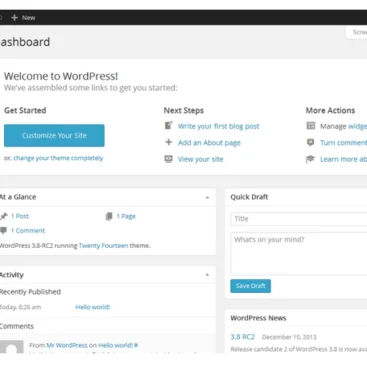Click the pages icon next to 1 Page
The height and width of the screenshot is (367, 367).
[109, 216]
